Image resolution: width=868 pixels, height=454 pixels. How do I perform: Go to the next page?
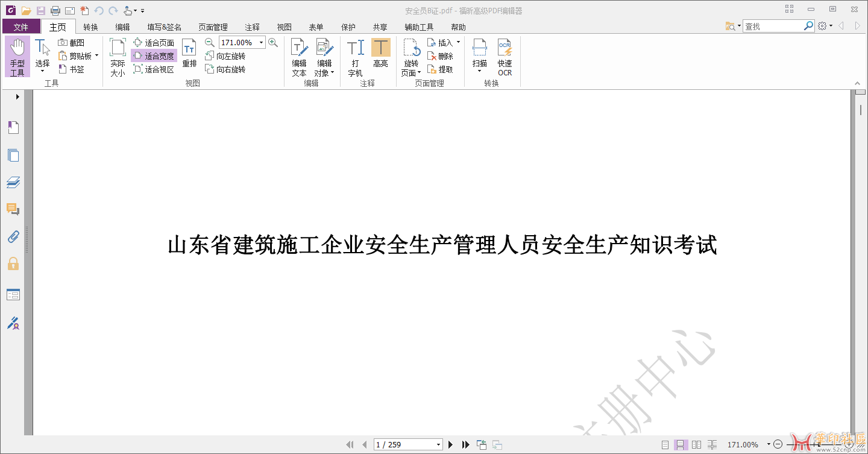(450, 444)
